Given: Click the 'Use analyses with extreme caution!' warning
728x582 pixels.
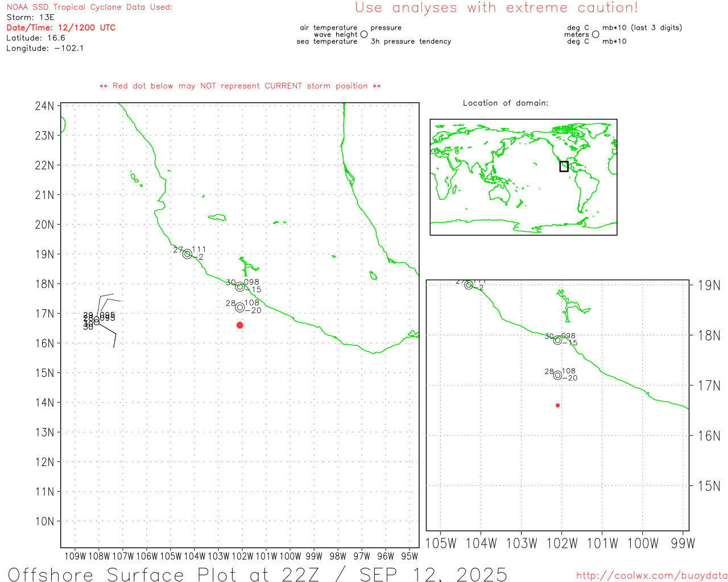Looking at the screenshot, I should click(x=497, y=8).
